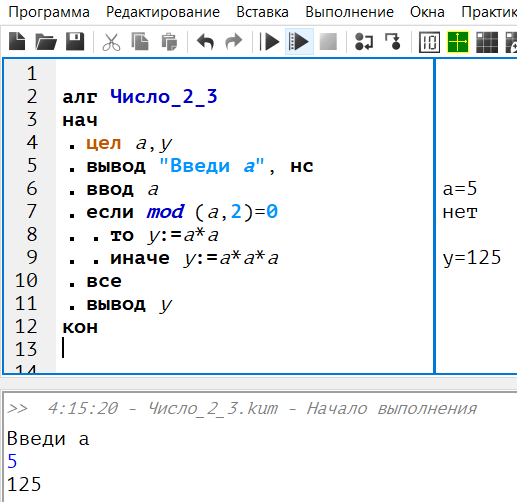
Task: Save the program with floppy disk icon
Action: pos(75,42)
